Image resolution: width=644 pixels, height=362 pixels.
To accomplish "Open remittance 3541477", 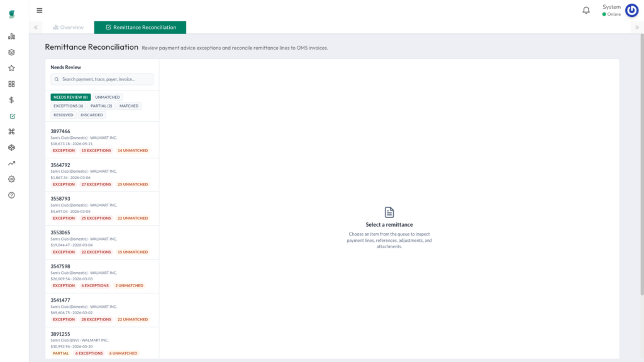I will (102, 310).
